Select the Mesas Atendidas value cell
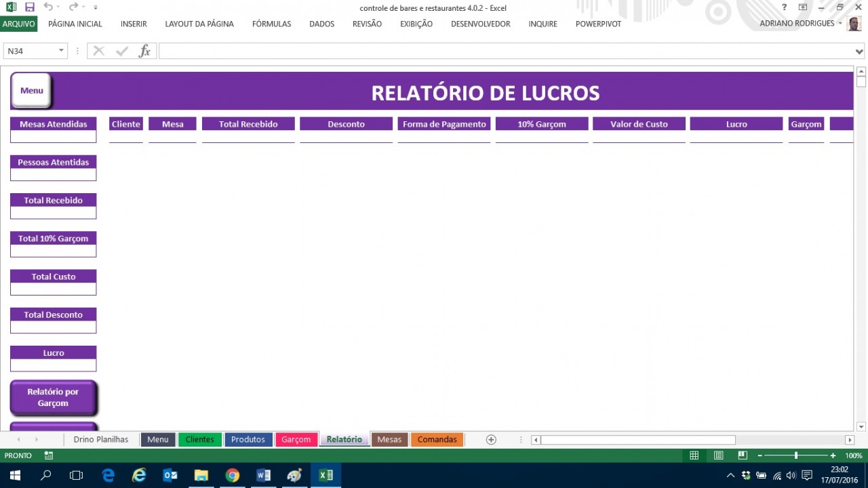The image size is (868, 488). pos(54,137)
